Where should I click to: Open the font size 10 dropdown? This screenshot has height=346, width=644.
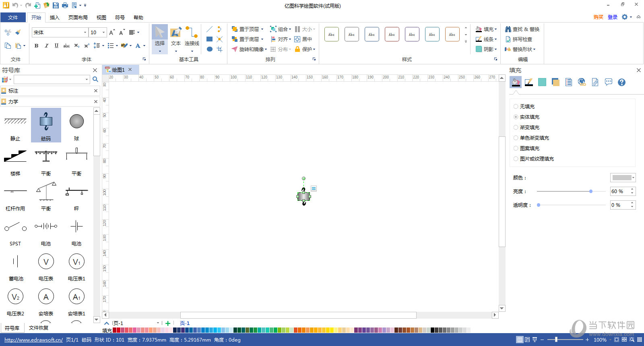coord(104,33)
